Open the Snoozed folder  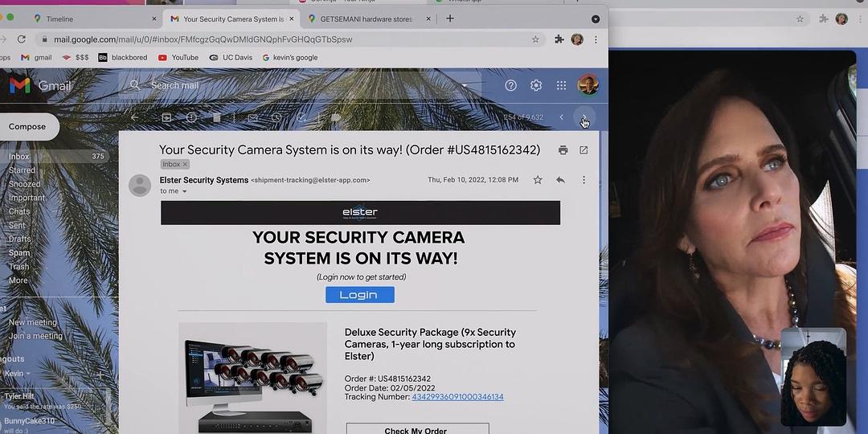pyautogui.click(x=24, y=184)
